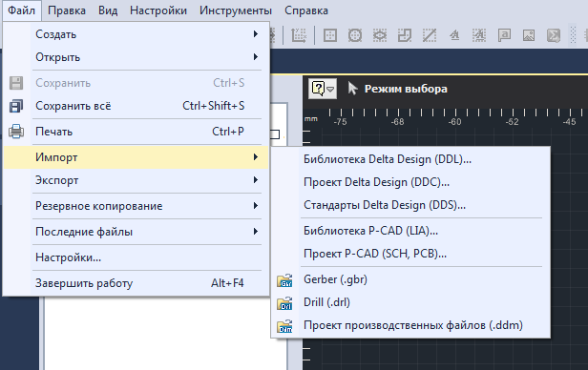The height and width of the screenshot is (370, 588).
Task: Select the coordinate origin grid tool
Action: click(x=299, y=35)
